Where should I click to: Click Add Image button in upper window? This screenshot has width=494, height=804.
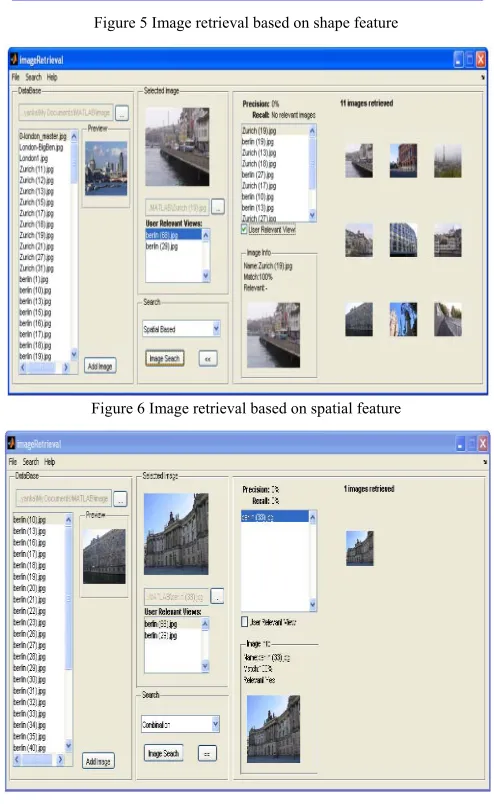click(100, 366)
